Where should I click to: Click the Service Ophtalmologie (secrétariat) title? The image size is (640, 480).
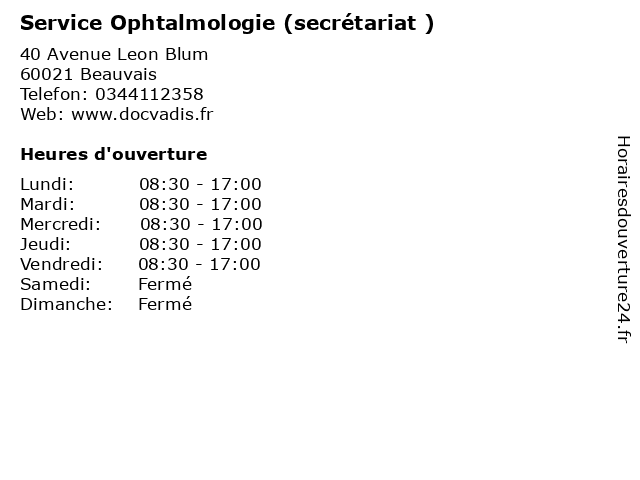[x=227, y=23]
